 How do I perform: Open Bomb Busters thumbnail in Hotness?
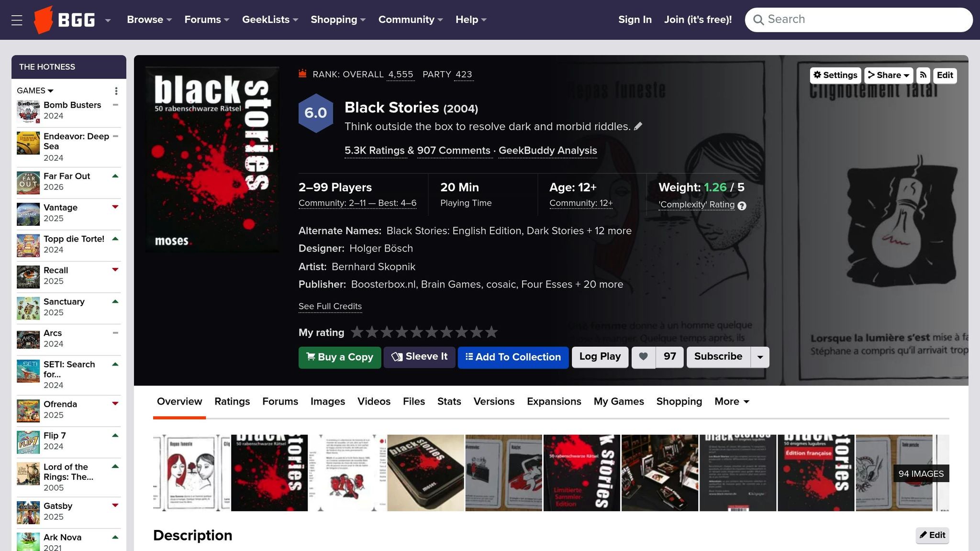[28, 111]
